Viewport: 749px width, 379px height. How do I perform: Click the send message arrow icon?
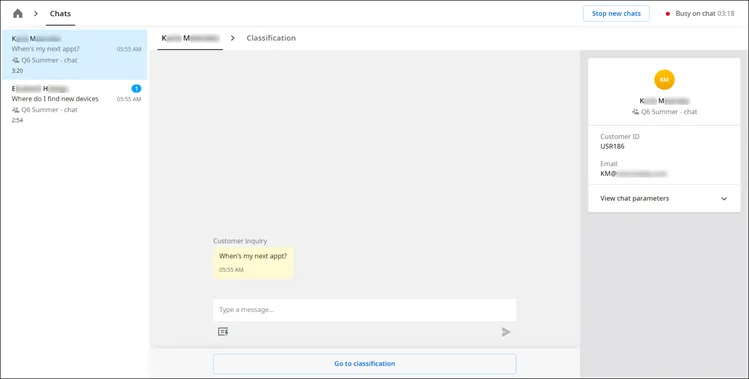click(x=506, y=332)
